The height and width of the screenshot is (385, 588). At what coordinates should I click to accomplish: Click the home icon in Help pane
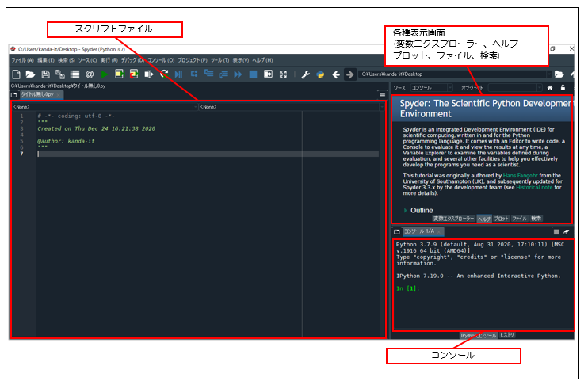click(x=550, y=87)
